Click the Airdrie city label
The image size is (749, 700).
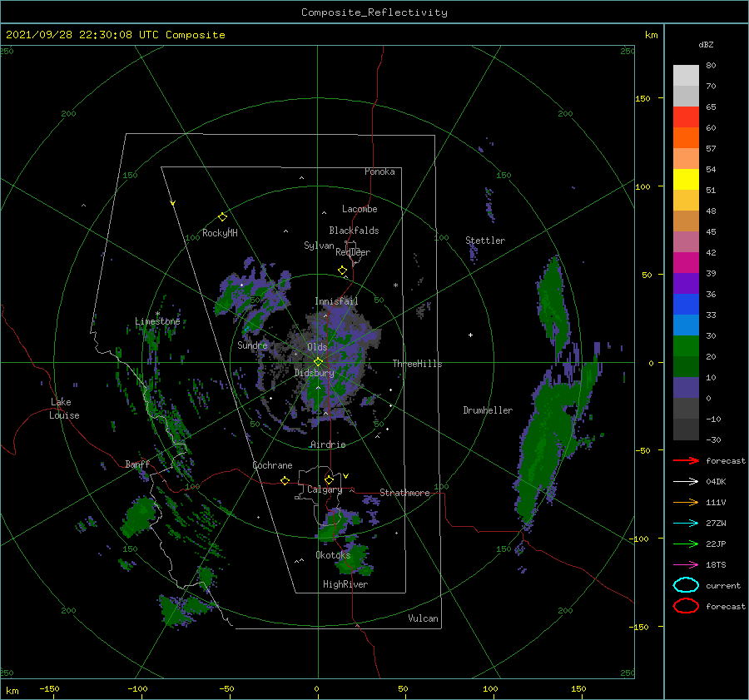point(328,444)
